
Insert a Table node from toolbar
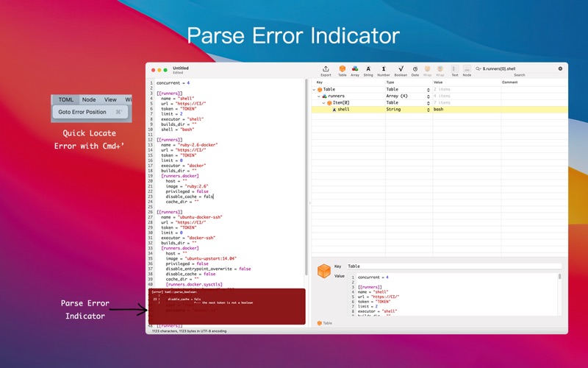point(343,70)
